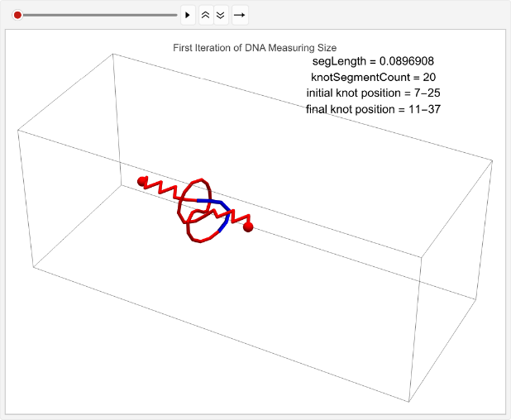The width and height of the screenshot is (511, 420).
Task: Click the knotSegmentCount = 20 label
Action: click(x=373, y=77)
